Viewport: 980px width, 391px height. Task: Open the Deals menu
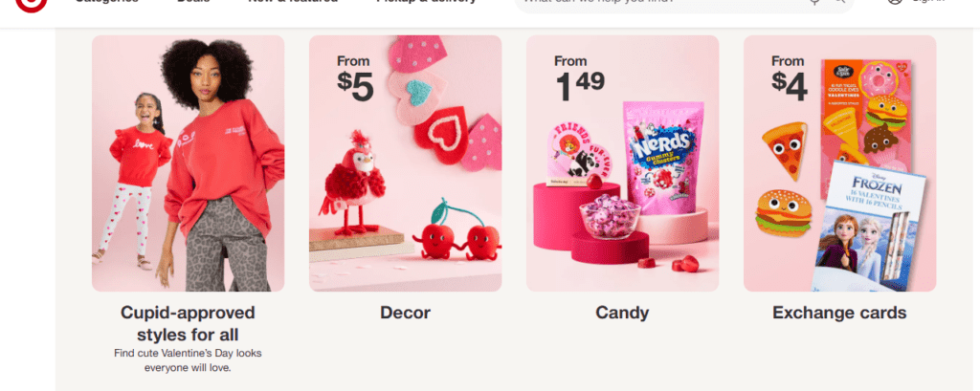click(193, 2)
